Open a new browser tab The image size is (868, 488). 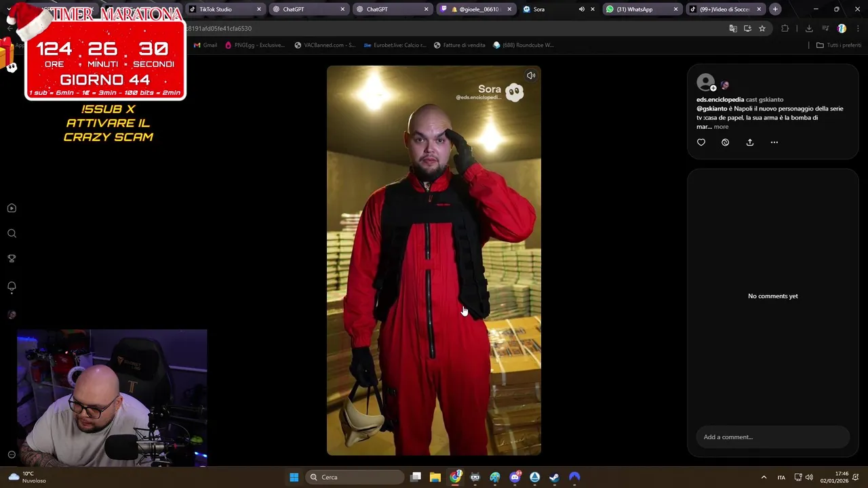pyautogui.click(x=775, y=9)
